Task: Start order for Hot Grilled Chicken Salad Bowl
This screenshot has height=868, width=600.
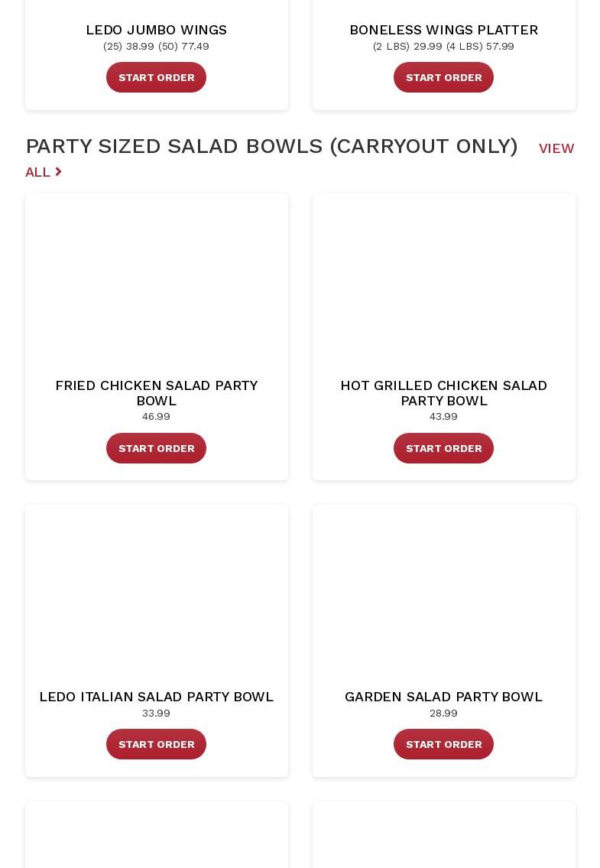Action: tap(443, 448)
